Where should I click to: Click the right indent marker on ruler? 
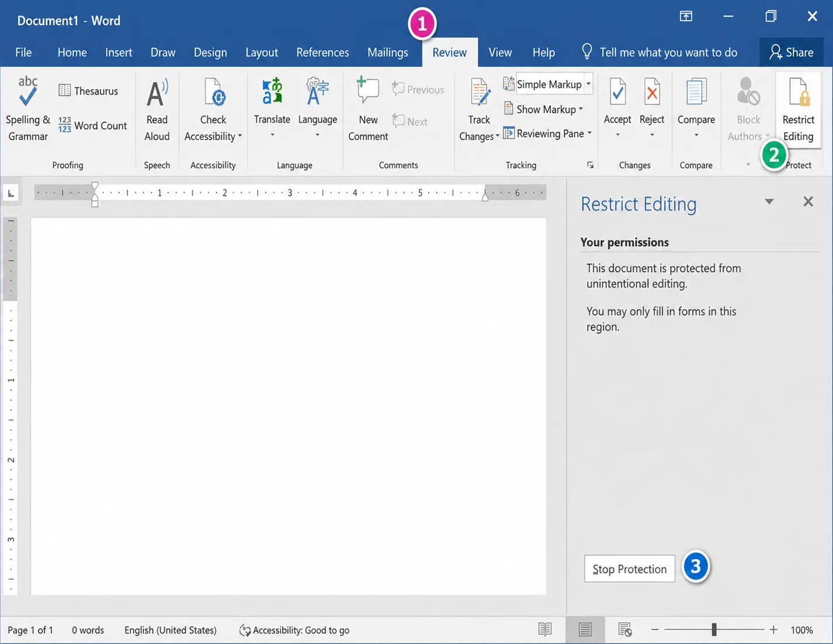tap(485, 197)
